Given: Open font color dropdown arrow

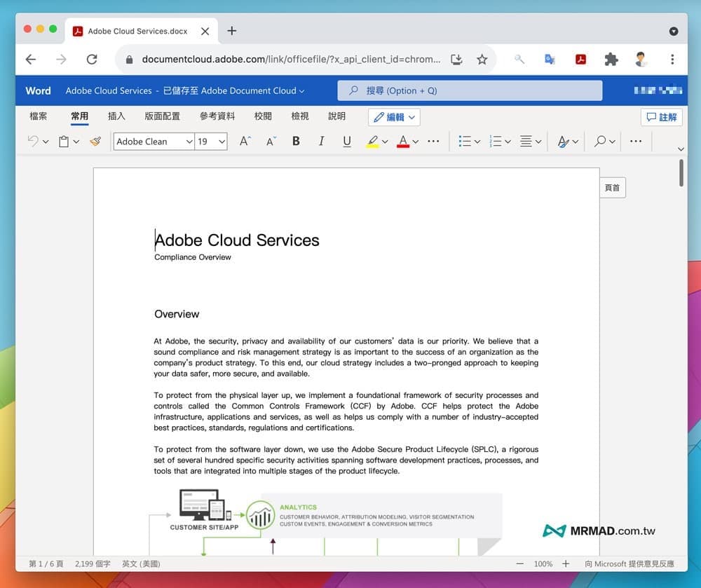Looking at the screenshot, I should [x=416, y=142].
